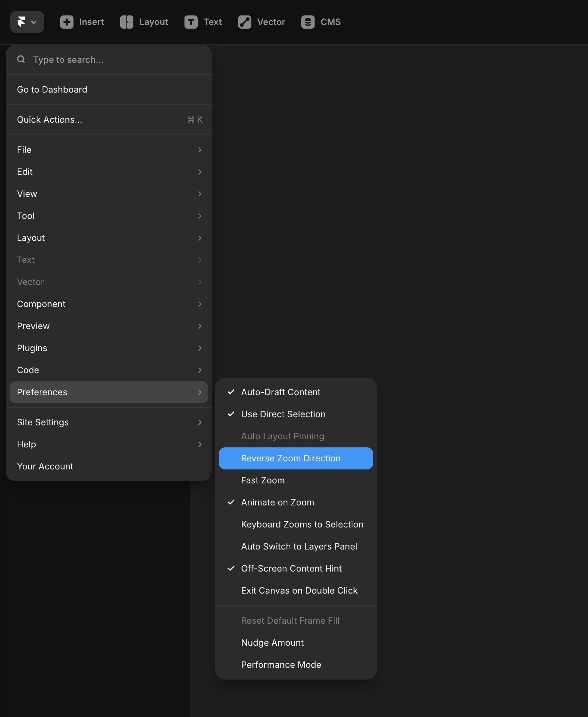
Task: Open the Preferences menu item
Action: pyautogui.click(x=109, y=392)
